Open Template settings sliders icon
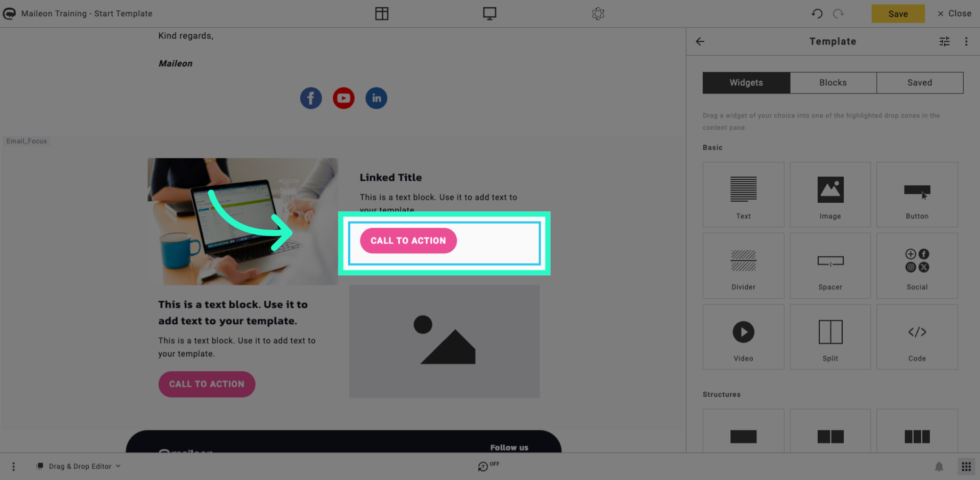The height and width of the screenshot is (480, 980). point(944,41)
